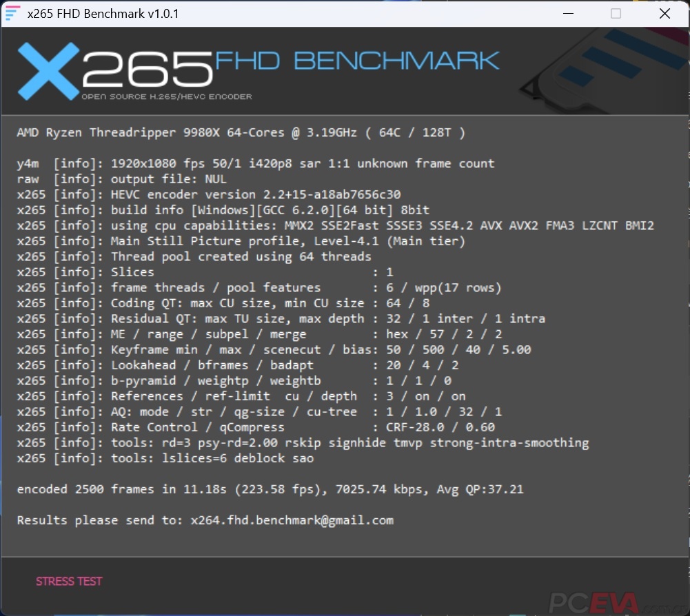Click the "Thread pool created using 64 threads" line
The image size is (690, 616).
194,256
